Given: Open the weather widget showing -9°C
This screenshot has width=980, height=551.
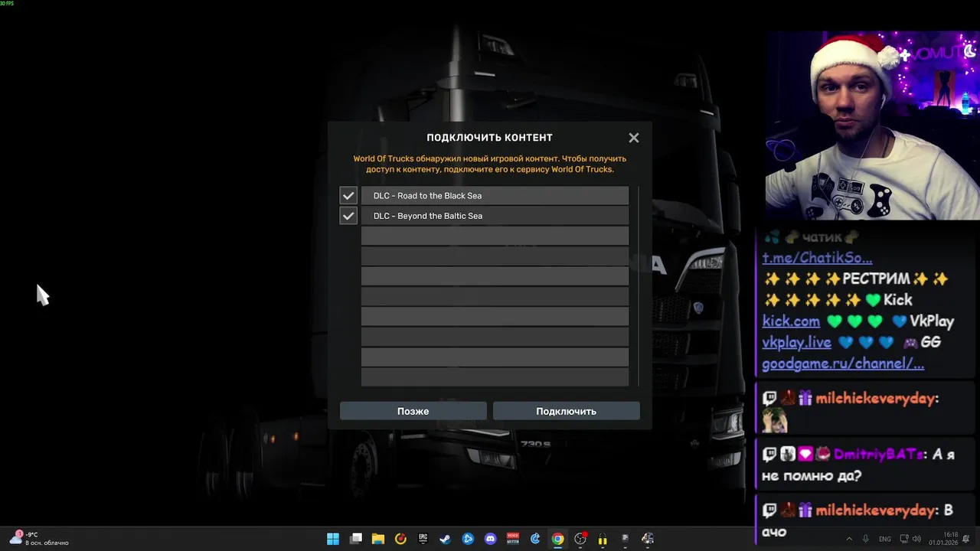Looking at the screenshot, I should [40, 539].
